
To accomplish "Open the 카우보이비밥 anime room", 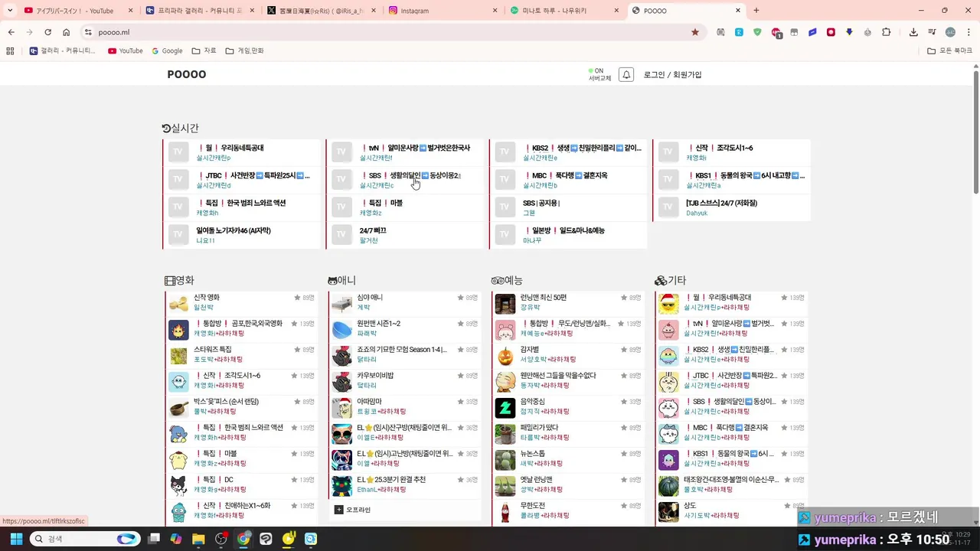I will click(x=406, y=380).
